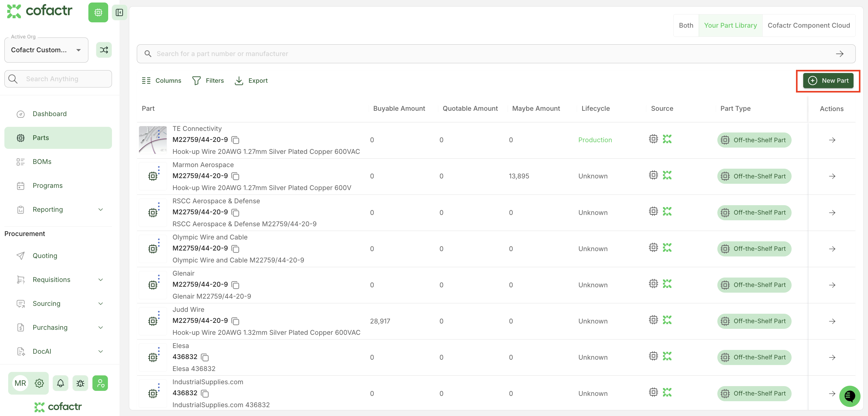Image resolution: width=868 pixels, height=416 pixels.
Task: Sort by Part Type column header
Action: [x=735, y=109]
